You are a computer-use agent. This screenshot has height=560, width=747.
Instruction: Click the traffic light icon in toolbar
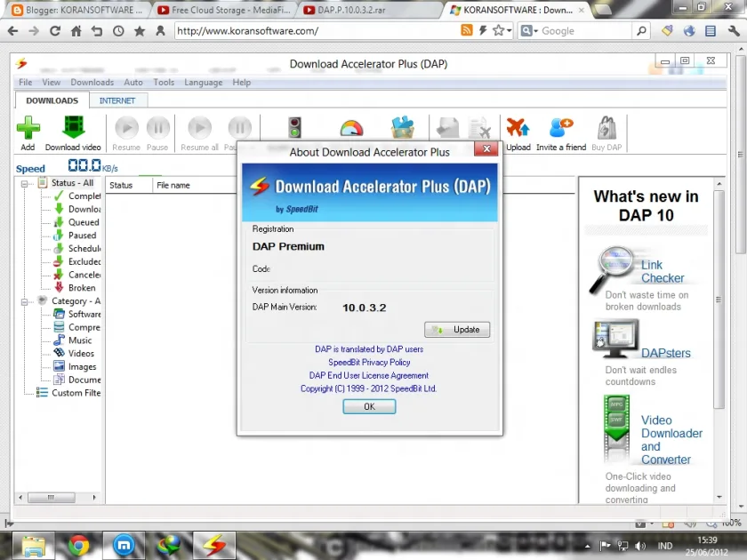(x=295, y=128)
